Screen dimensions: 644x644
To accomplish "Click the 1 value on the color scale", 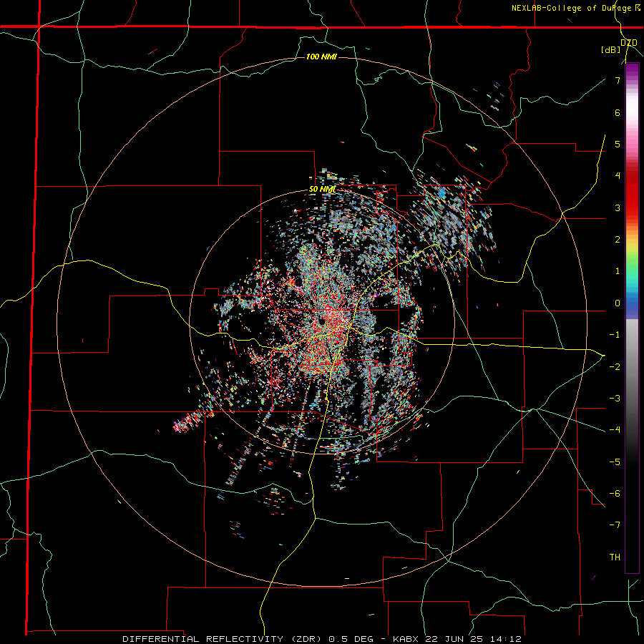I will coord(618,271).
